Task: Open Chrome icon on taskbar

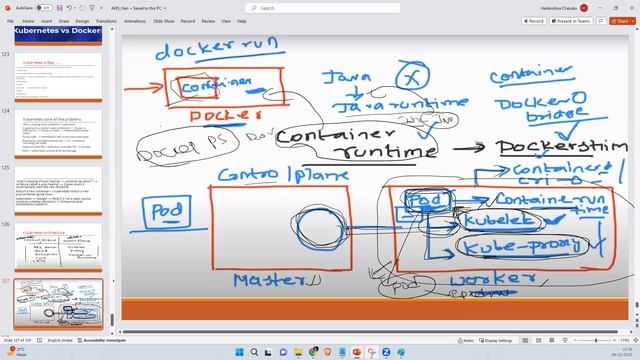Action: (313, 351)
